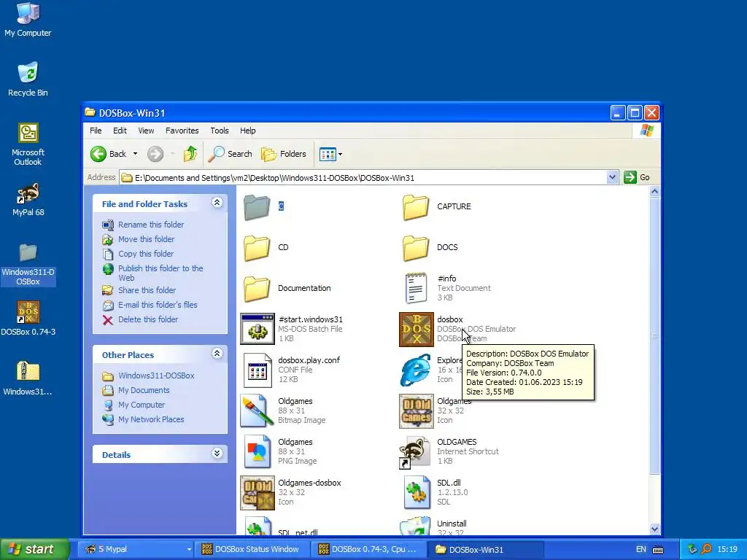
Task: Go to My Computer in Other Places
Action: click(142, 405)
